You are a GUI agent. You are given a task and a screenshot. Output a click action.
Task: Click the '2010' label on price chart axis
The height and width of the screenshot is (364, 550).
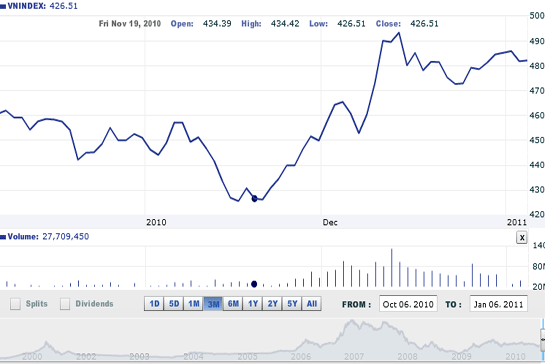click(x=156, y=222)
